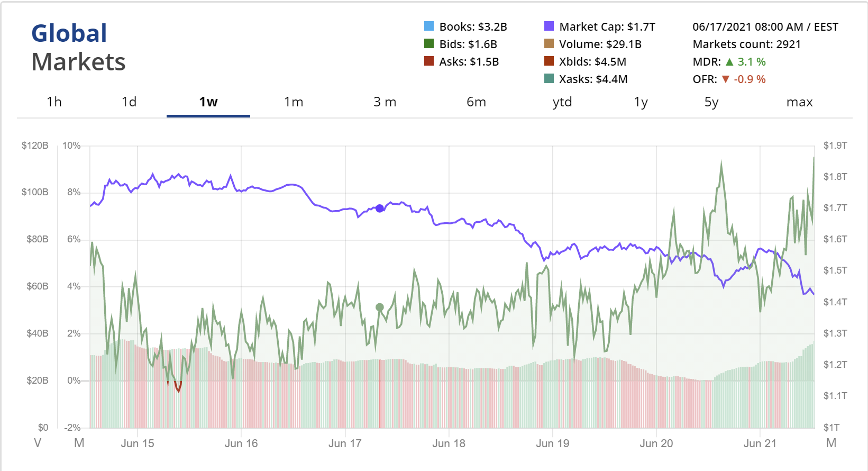Select the 1w time range tab
The width and height of the screenshot is (868, 471).
(x=208, y=102)
